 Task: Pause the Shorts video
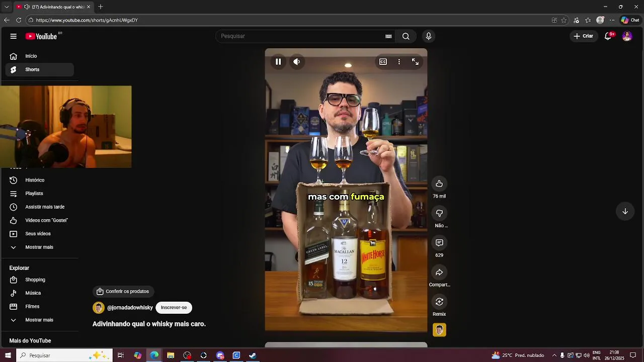pos(278,62)
